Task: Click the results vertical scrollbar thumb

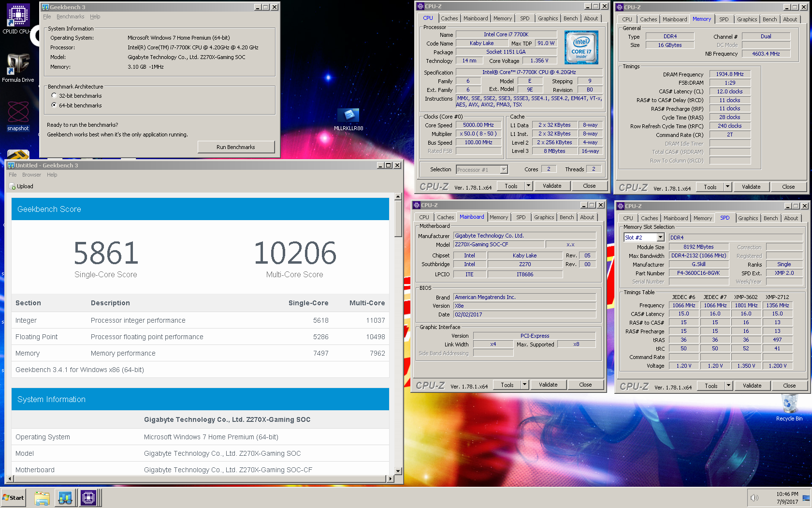Action: pyautogui.click(x=398, y=219)
